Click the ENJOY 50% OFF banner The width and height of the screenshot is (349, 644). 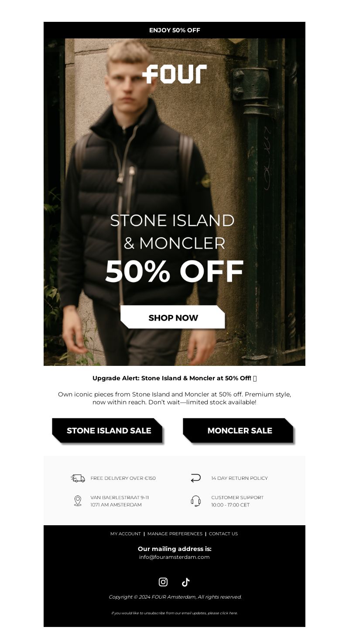[x=174, y=30]
